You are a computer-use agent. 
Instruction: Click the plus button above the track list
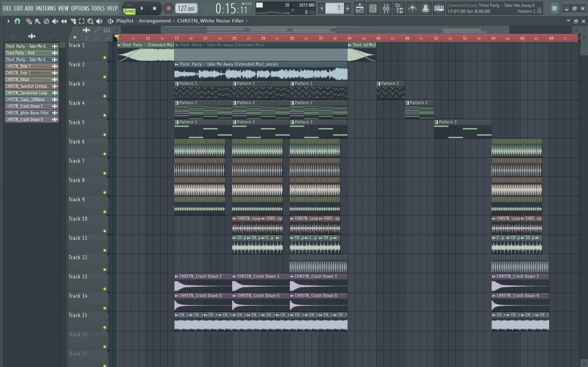[x=74, y=37]
